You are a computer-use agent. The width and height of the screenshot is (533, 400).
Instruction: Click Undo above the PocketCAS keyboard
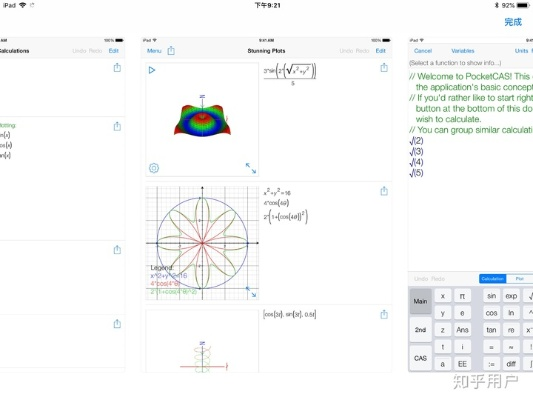421,279
